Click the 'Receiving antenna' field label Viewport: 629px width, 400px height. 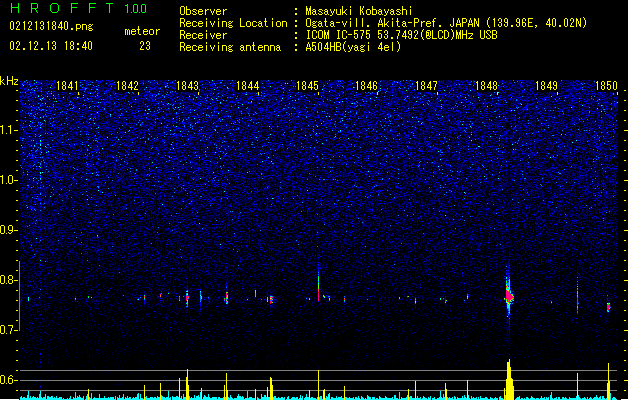(x=230, y=47)
